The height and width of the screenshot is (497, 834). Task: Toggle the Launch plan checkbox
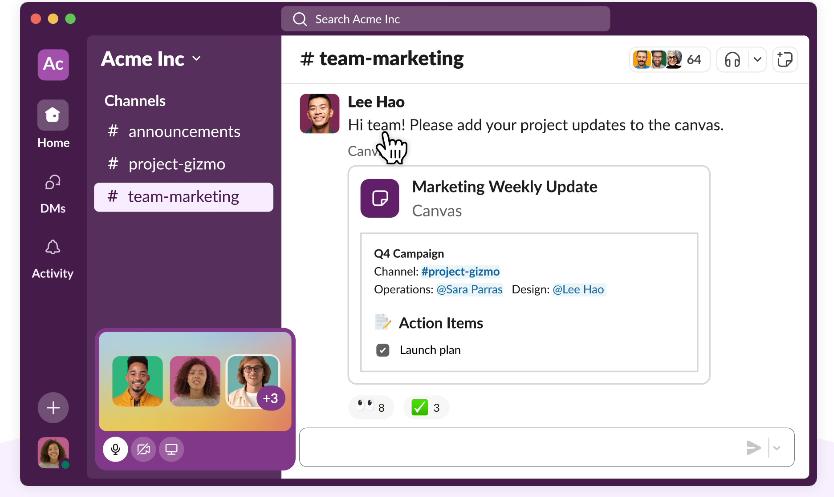point(382,350)
